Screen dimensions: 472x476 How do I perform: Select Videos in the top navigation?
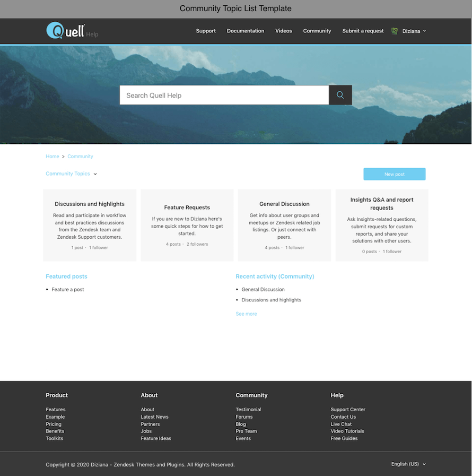click(x=284, y=31)
